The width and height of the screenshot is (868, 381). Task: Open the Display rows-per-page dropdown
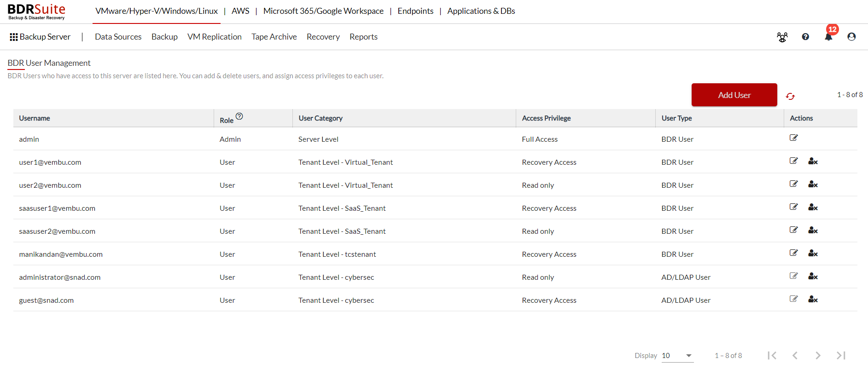point(677,356)
